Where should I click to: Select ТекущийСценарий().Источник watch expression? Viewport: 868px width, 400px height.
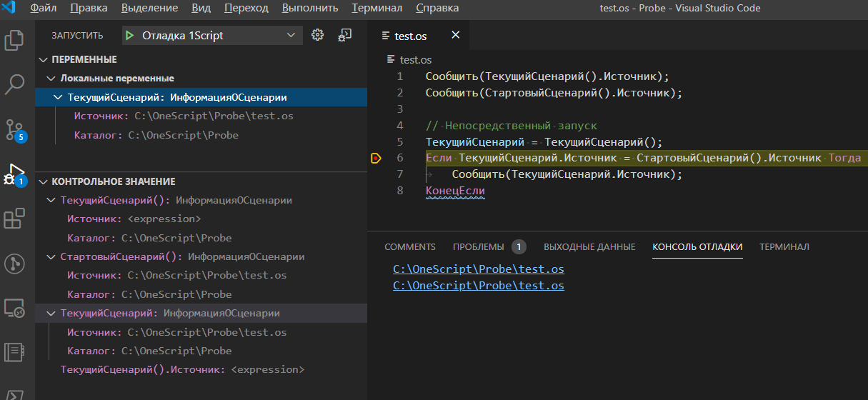(201, 369)
